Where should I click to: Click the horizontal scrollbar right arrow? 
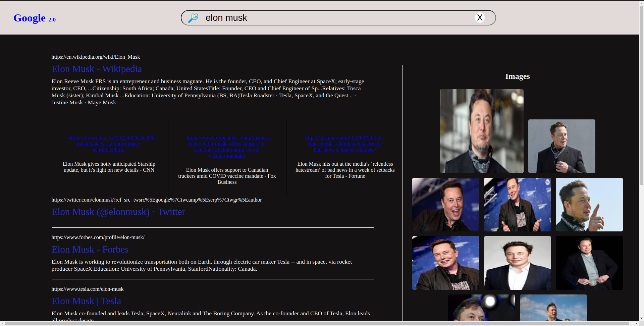tap(636, 324)
